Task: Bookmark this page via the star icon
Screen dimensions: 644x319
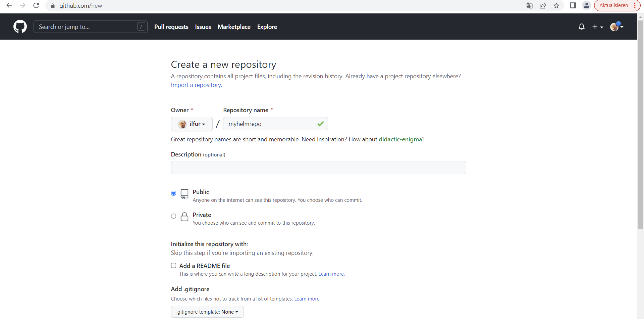Action: (556, 5)
